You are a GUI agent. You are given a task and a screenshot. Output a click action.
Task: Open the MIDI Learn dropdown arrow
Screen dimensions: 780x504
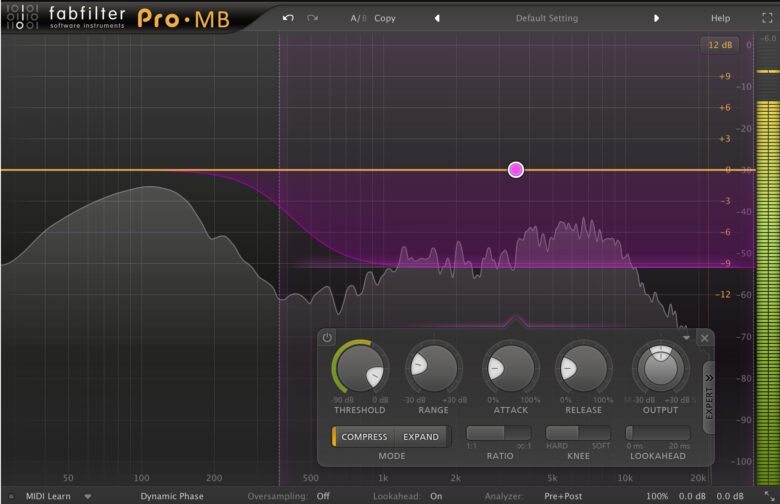88,496
